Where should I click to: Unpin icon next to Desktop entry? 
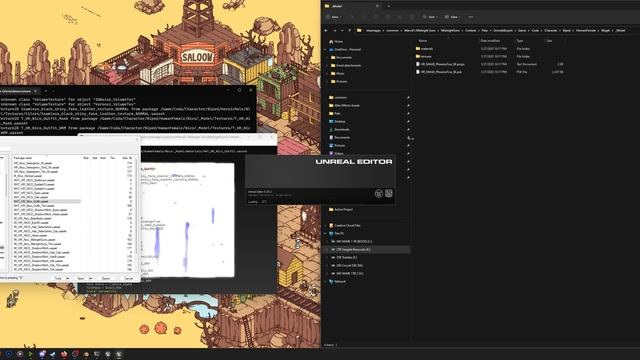point(408,121)
